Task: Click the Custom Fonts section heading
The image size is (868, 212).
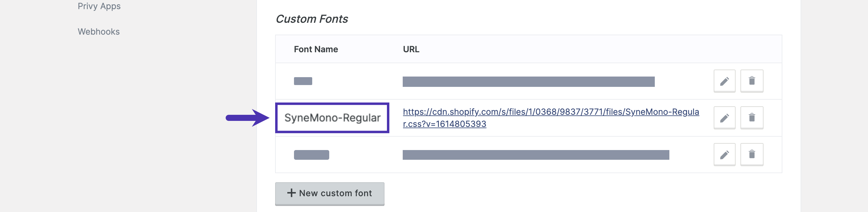Action: tap(312, 19)
